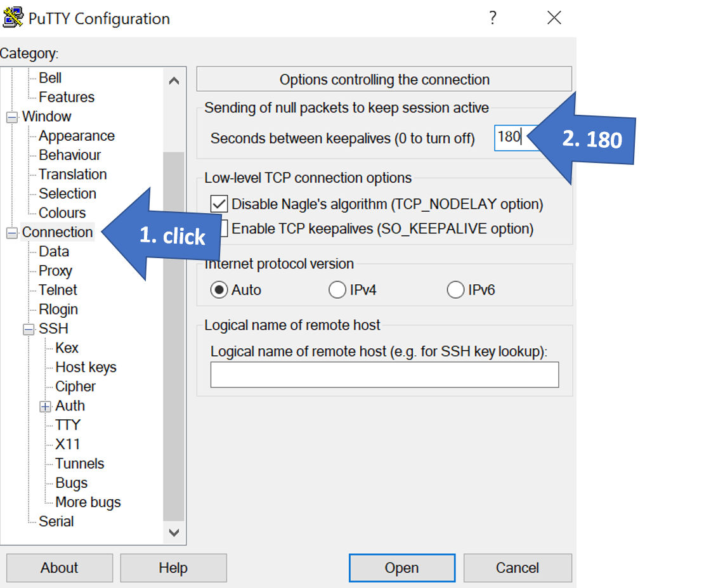Image resolution: width=704 pixels, height=588 pixels.
Task: Open the Cipher settings
Action: tap(75, 387)
